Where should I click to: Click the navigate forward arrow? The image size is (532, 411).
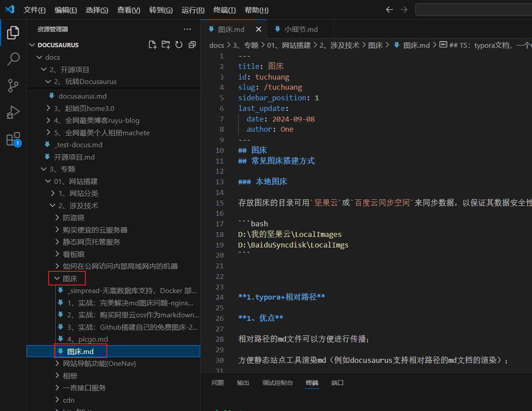(x=404, y=10)
